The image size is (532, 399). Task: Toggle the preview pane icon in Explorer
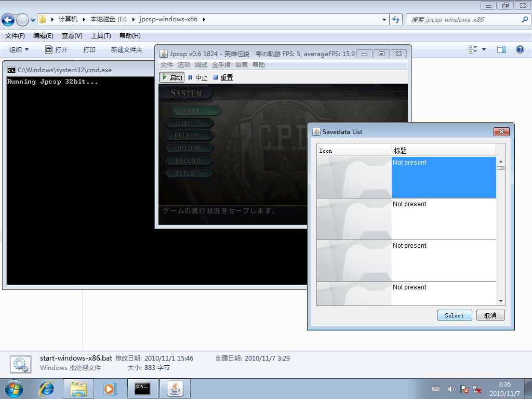(x=501, y=49)
